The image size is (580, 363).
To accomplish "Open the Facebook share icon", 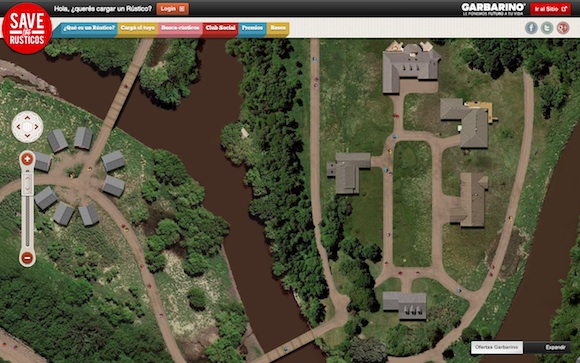I will coord(531,28).
